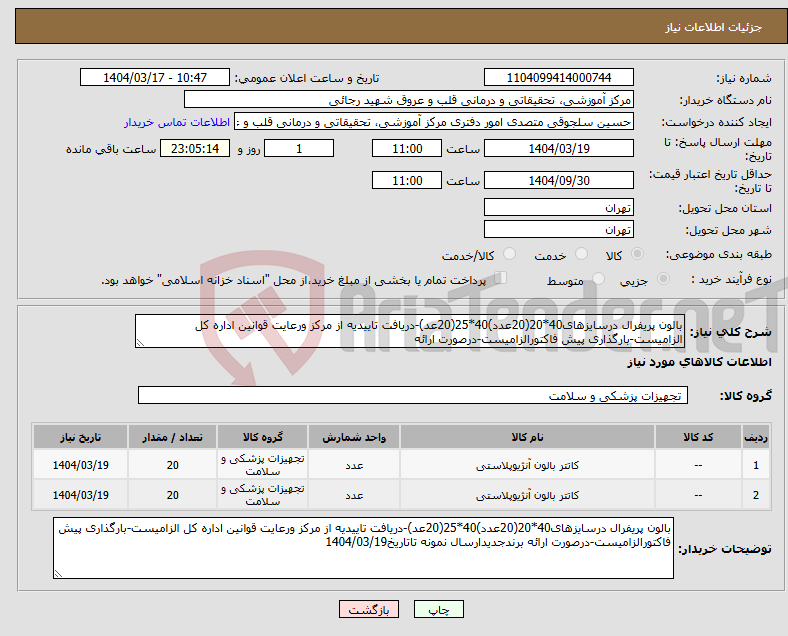Click need date 1404/03/19 in row 2

(x=80, y=495)
